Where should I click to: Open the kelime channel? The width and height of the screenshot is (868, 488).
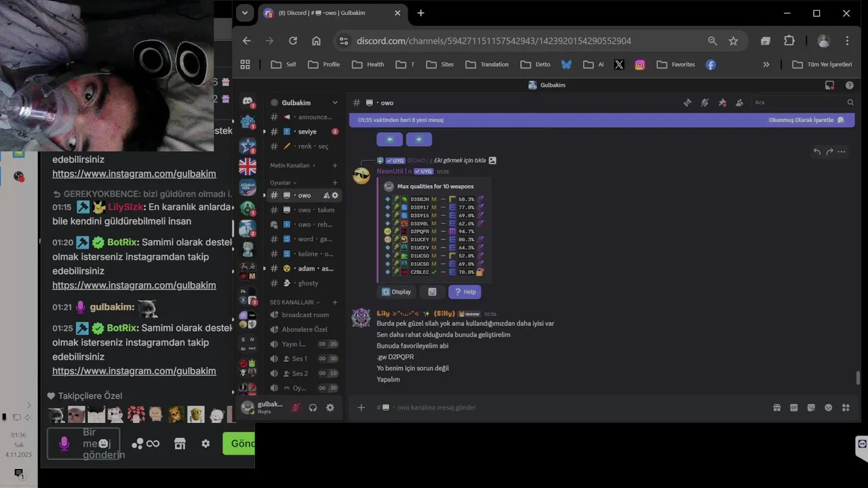pos(302,254)
